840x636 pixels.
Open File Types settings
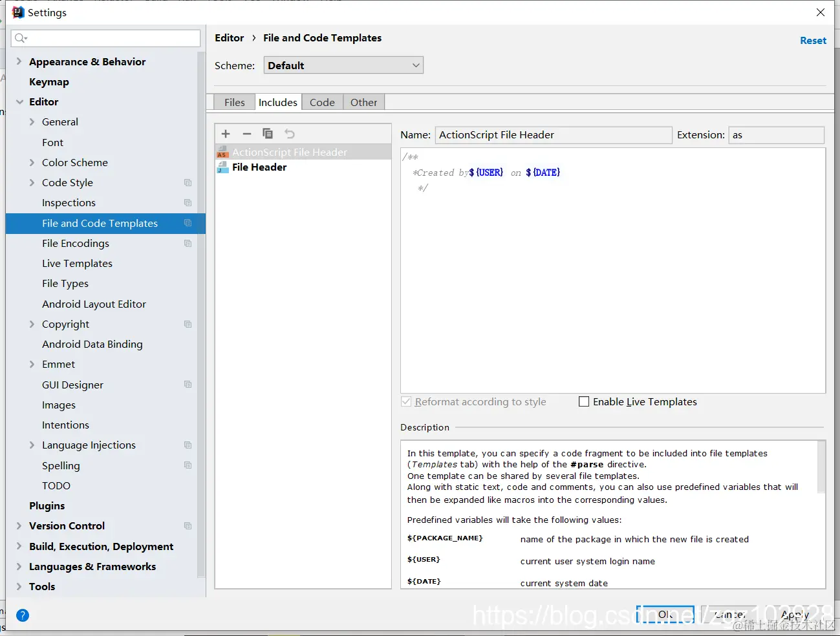65,284
